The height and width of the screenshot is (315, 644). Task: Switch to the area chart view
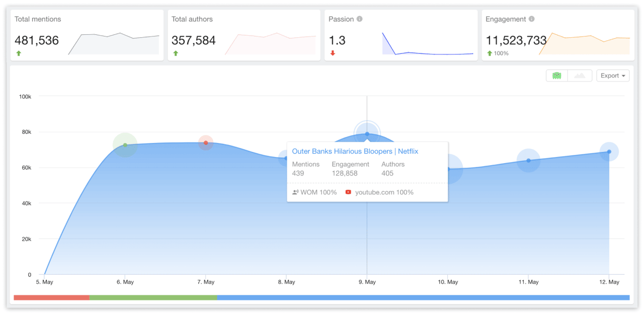pyautogui.click(x=580, y=75)
